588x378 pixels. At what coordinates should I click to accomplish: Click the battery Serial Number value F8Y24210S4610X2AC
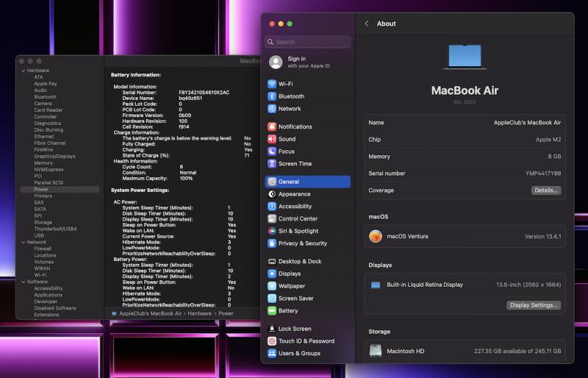coord(204,93)
